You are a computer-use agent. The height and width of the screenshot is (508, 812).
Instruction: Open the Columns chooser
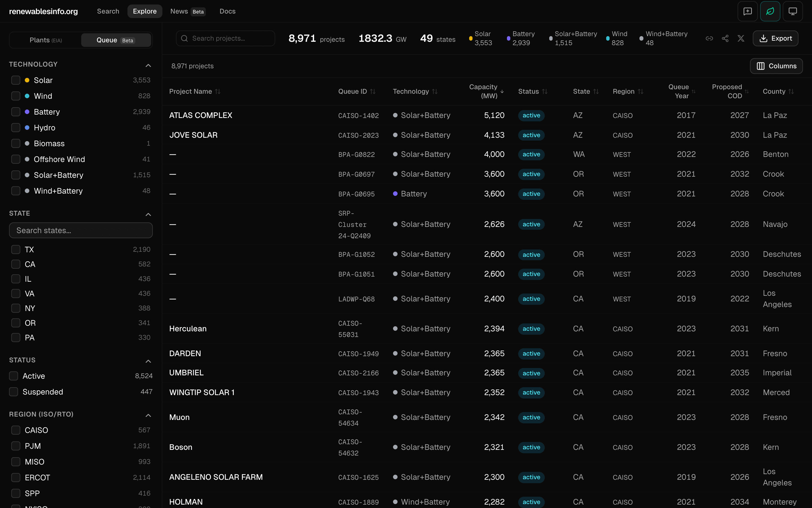click(776, 66)
